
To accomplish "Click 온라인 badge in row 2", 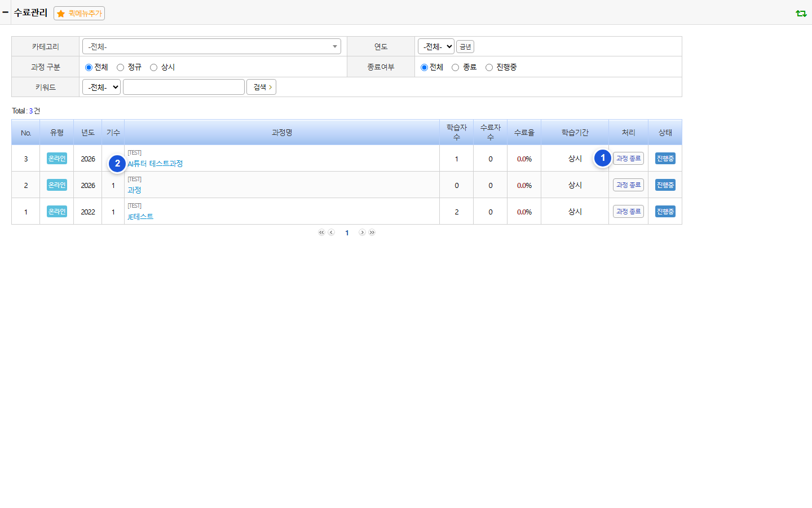I will [x=57, y=185].
